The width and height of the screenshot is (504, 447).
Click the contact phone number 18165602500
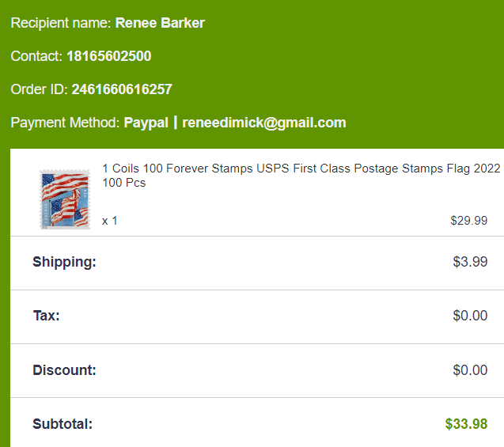click(x=108, y=56)
